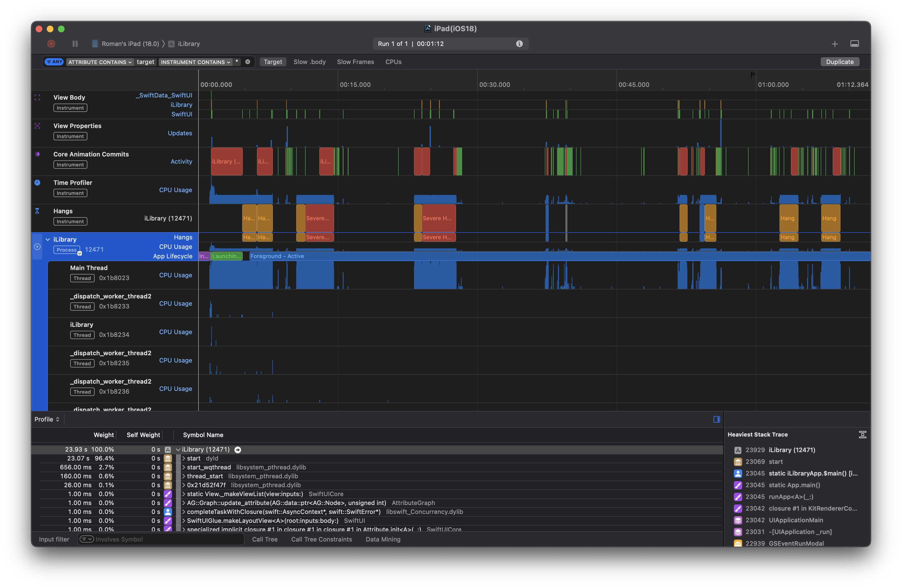Open the Process badge dropdown for 12471
This screenshot has width=902, height=588.
[x=80, y=253]
